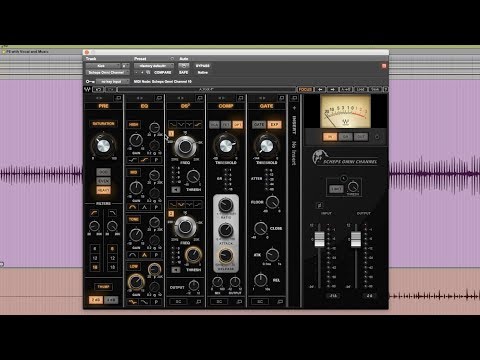Choose the High band resonant shelf icon
The image size is (480, 360).
[144, 160]
